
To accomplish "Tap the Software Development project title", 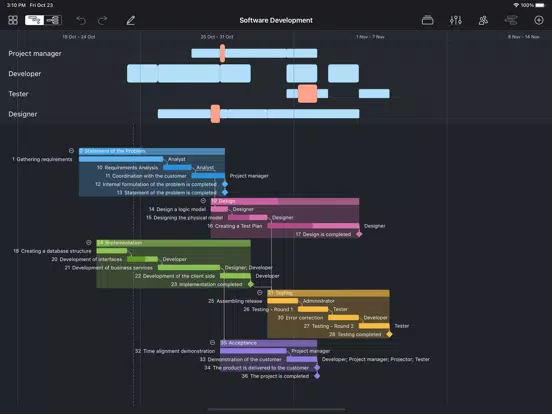I will click(276, 20).
